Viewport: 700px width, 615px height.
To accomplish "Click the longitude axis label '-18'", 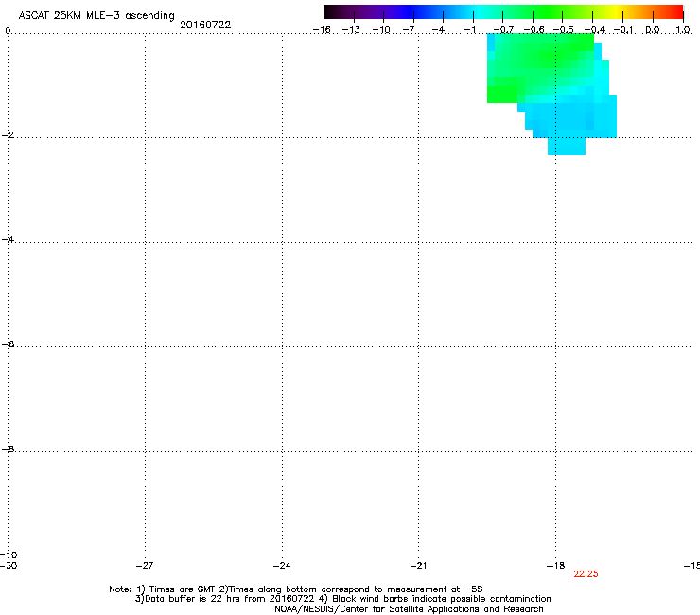I will coord(556,566).
